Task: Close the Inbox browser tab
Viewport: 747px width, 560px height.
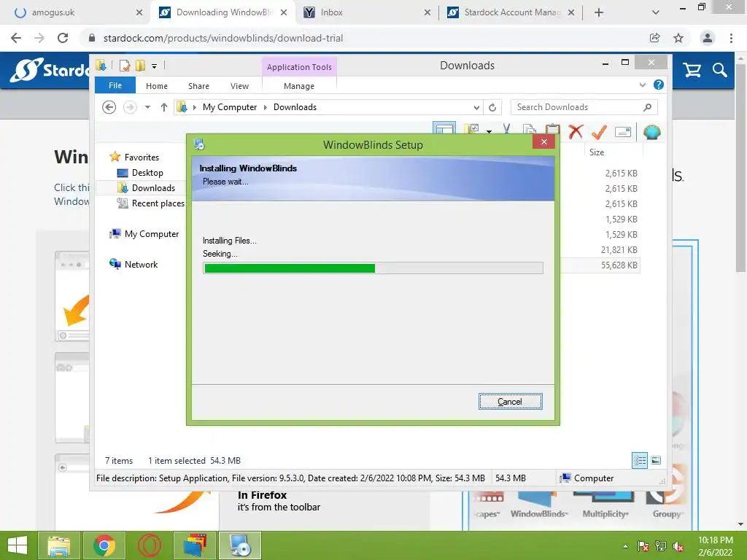Action: (427, 12)
